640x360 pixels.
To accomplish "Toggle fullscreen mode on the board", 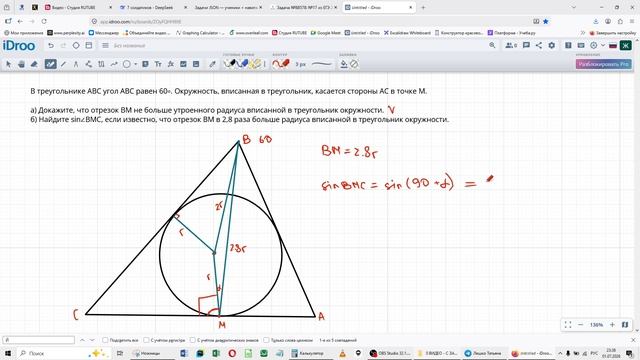I will [x=568, y=324].
